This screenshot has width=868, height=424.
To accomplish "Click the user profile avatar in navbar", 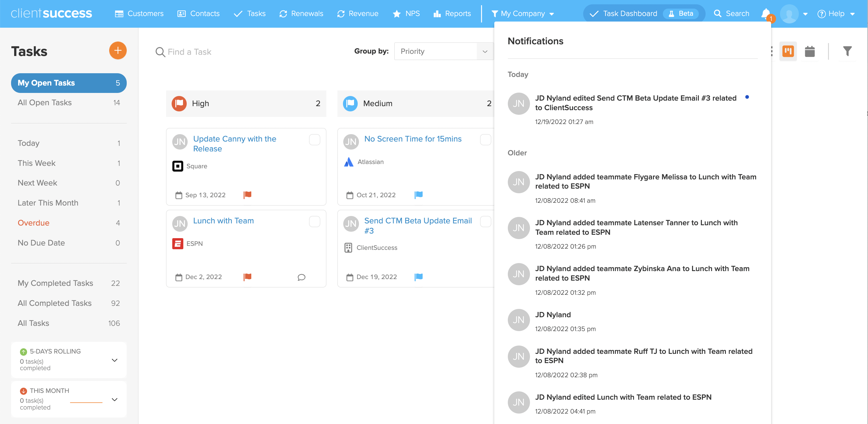I will click(789, 14).
